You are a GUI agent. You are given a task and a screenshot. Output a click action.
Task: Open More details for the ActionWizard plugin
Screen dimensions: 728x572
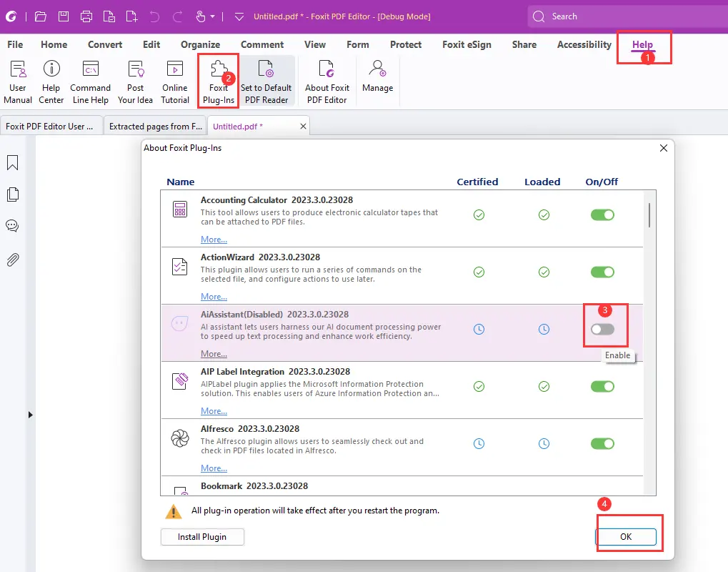coord(213,296)
